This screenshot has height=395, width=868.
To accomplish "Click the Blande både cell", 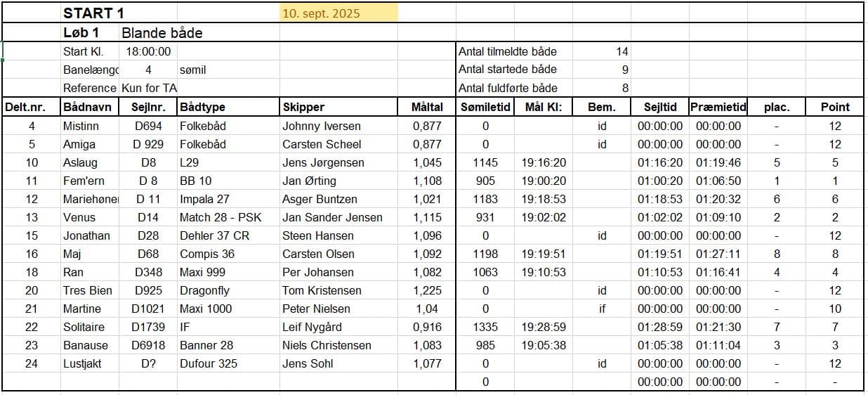I will click(162, 33).
